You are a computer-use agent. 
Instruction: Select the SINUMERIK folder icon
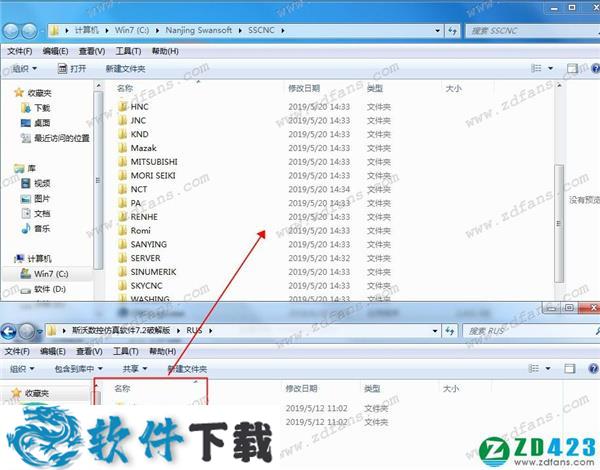(x=122, y=272)
